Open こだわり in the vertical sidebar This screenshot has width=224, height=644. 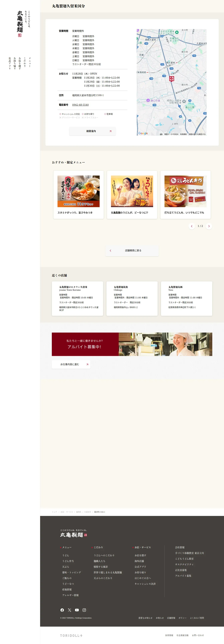coord(25,62)
